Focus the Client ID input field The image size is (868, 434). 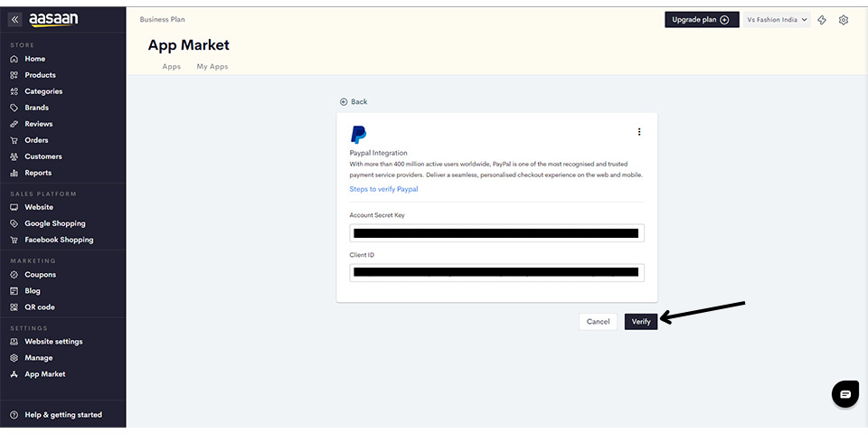point(496,272)
